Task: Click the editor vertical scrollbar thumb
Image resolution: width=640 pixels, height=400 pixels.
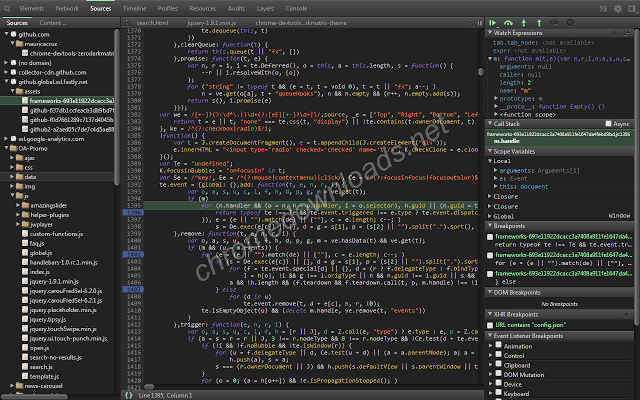Action: point(481,72)
